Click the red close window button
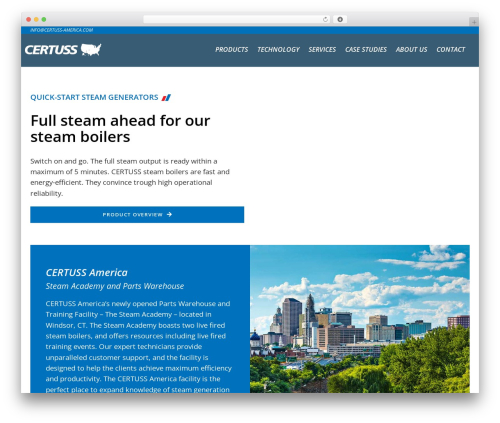The image size is (500, 423). 29,20
